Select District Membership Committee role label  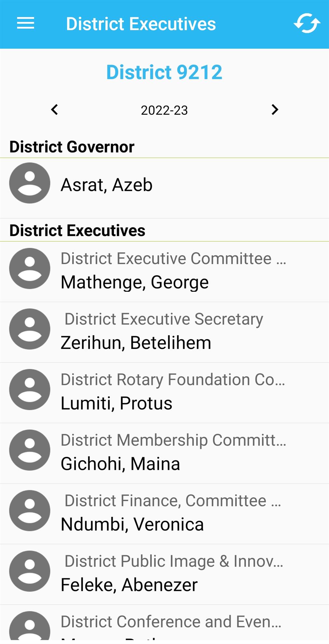click(x=173, y=440)
